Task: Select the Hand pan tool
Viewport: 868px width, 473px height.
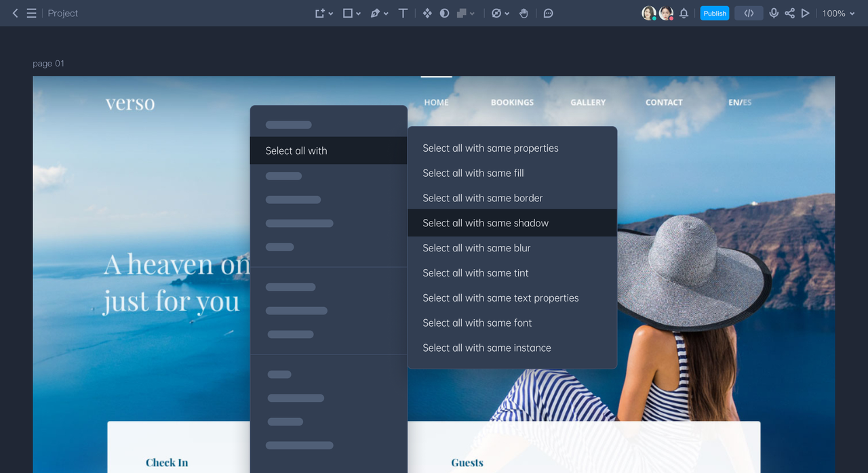Action: coord(524,13)
